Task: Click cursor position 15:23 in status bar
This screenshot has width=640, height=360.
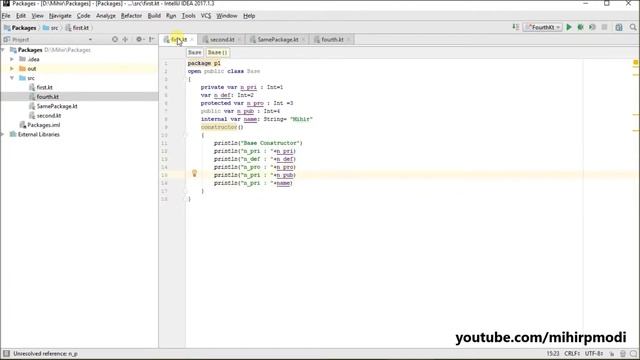Action: pyautogui.click(x=553, y=353)
